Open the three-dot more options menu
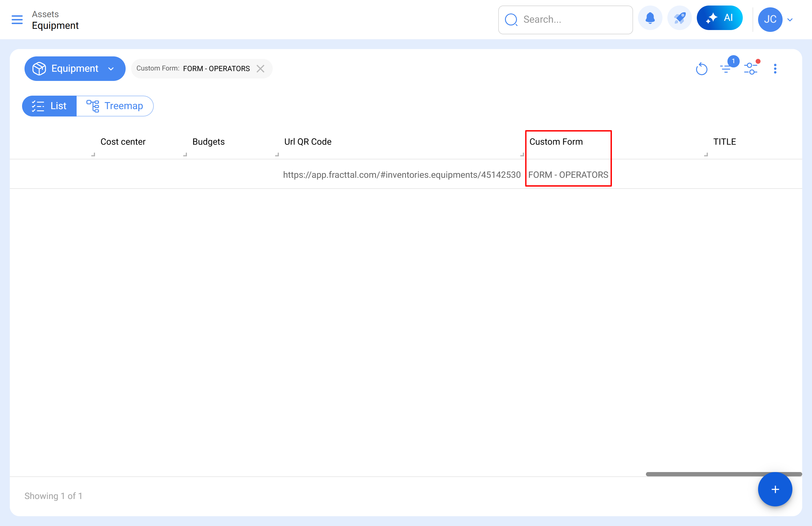812x526 pixels. point(775,69)
